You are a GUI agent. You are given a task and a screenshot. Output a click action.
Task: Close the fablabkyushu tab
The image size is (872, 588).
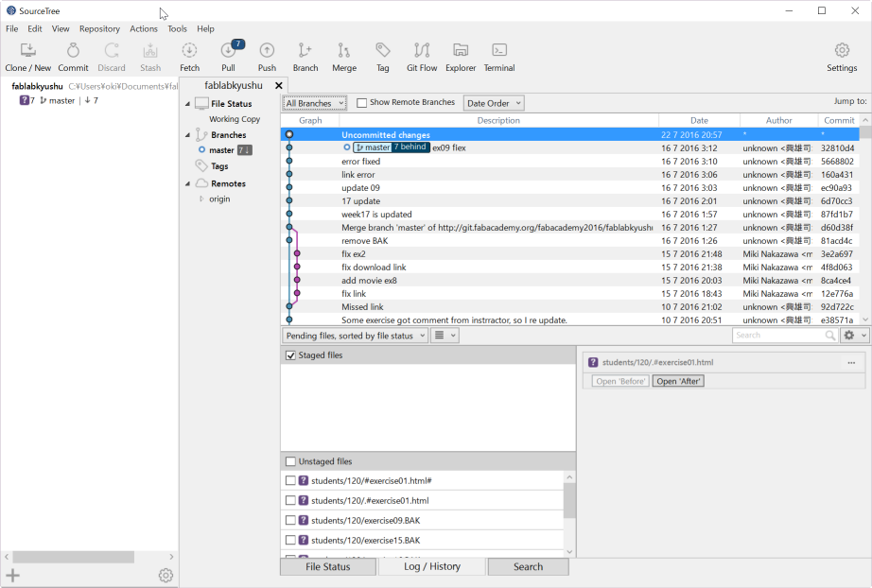click(x=279, y=86)
